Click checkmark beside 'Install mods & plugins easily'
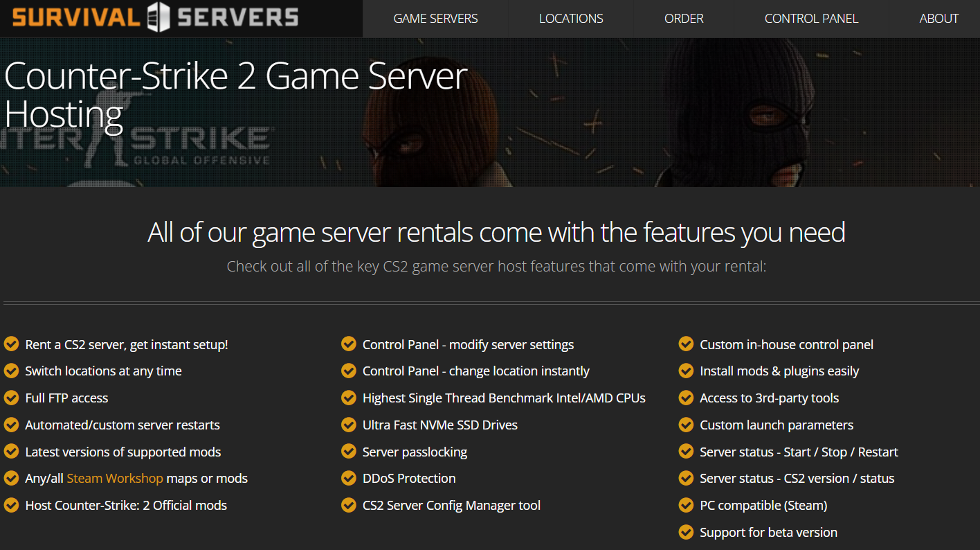Viewport: 980px width, 550px height. (x=686, y=371)
